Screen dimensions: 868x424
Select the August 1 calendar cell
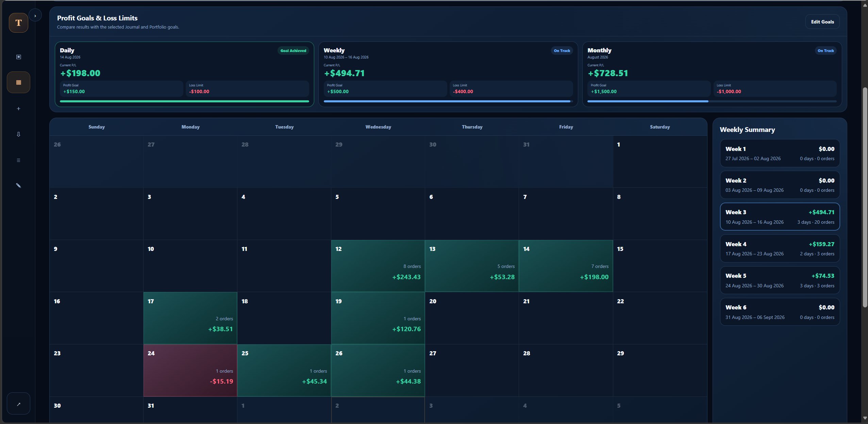tap(660, 162)
